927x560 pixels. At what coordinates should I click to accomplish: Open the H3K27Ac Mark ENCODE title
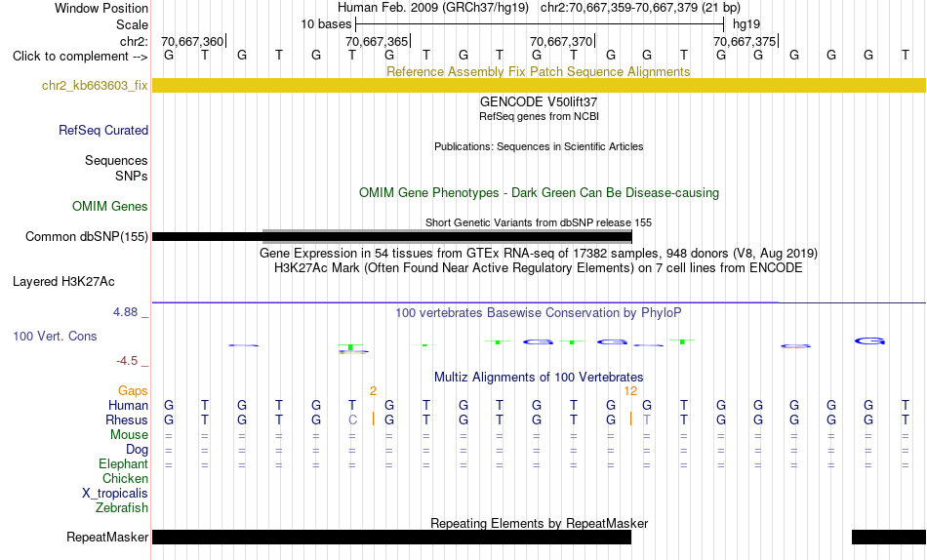[539, 268]
